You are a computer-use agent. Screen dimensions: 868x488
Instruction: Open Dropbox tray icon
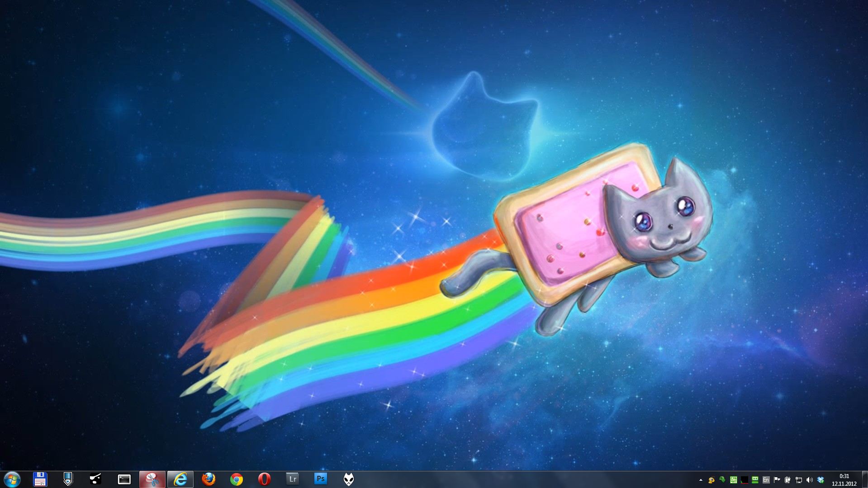tap(821, 480)
